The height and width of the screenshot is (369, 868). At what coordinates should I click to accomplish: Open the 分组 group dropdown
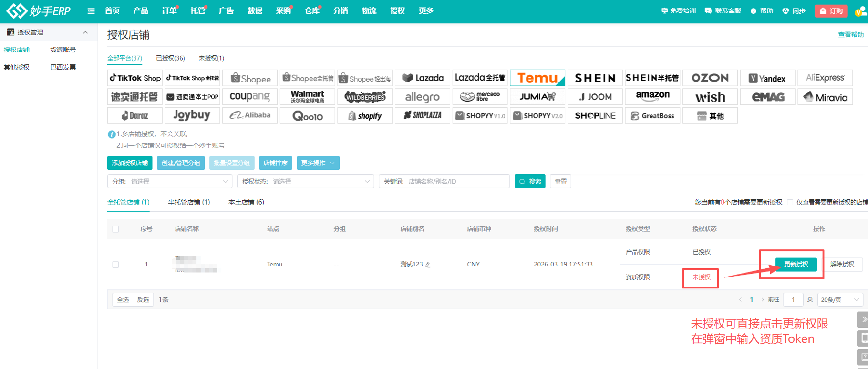(170, 182)
